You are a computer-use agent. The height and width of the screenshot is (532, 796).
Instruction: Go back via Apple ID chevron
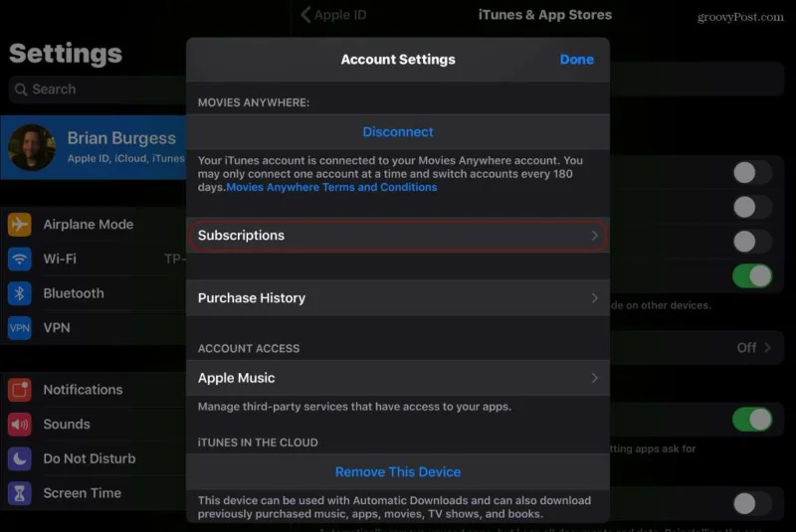305,15
